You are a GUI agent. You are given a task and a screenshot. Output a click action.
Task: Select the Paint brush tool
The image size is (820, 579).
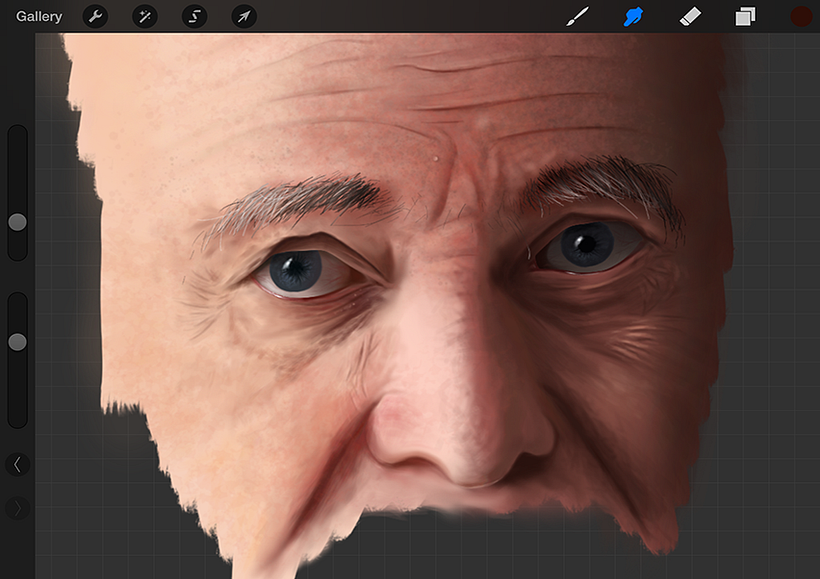[577, 16]
